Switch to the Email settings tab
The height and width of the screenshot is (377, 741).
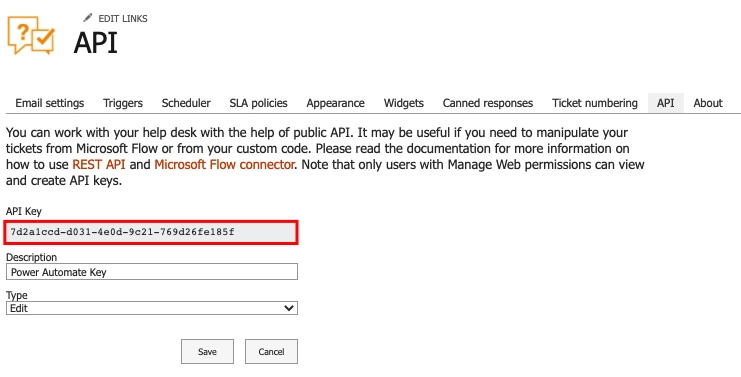click(50, 103)
